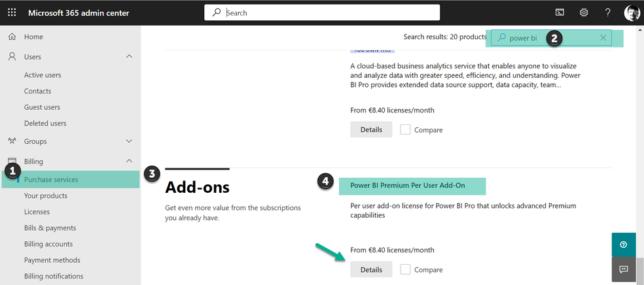The image size is (644, 285).
Task: Click the Groups people icon in sidebar
Action: [x=12, y=141]
